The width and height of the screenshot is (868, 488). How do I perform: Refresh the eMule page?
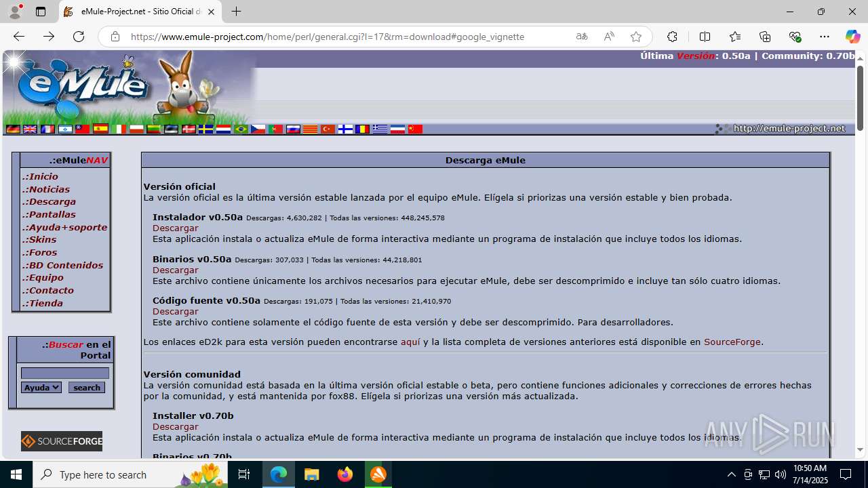coord(79,37)
